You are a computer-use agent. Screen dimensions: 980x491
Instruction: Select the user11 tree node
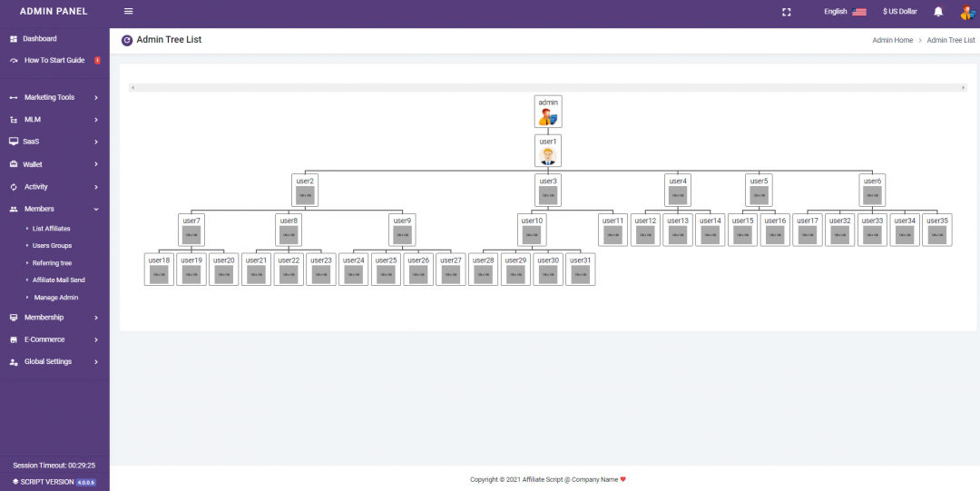[612, 230]
